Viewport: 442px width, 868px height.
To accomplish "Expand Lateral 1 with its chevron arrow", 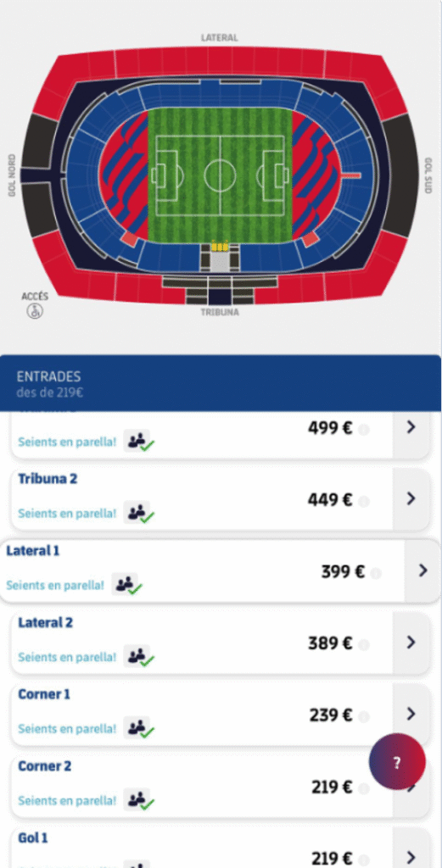I will 423,570.
